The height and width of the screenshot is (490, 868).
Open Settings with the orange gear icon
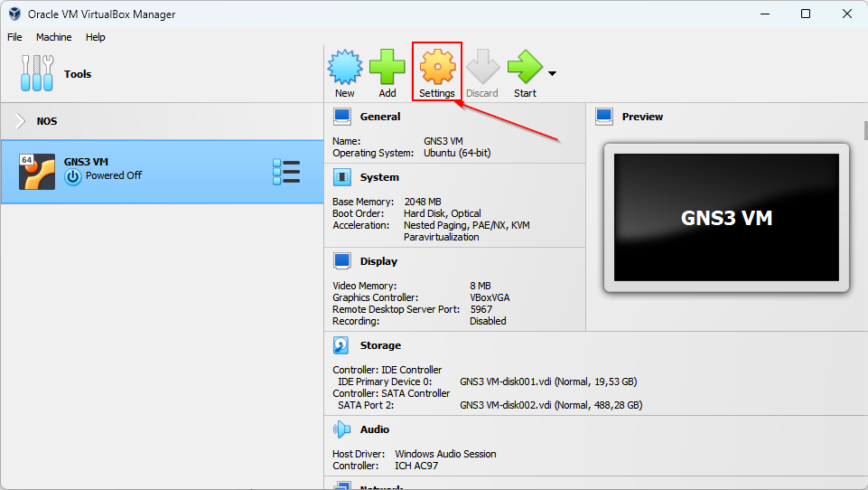click(437, 69)
